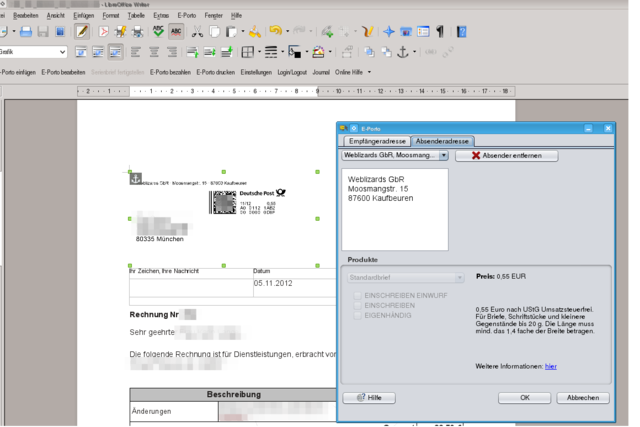Image resolution: width=640 pixels, height=427 pixels.
Task: Select Wrap through icon
Action: pos(116,52)
